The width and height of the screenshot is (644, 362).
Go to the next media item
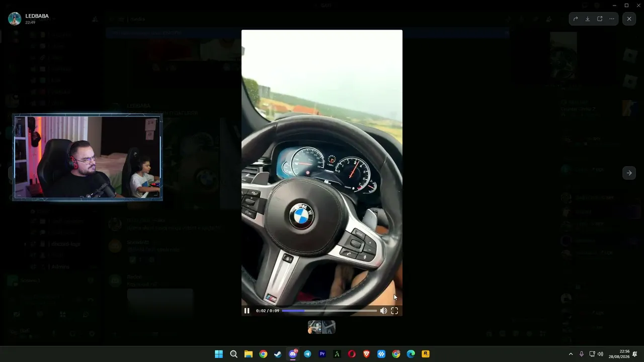[629, 173]
